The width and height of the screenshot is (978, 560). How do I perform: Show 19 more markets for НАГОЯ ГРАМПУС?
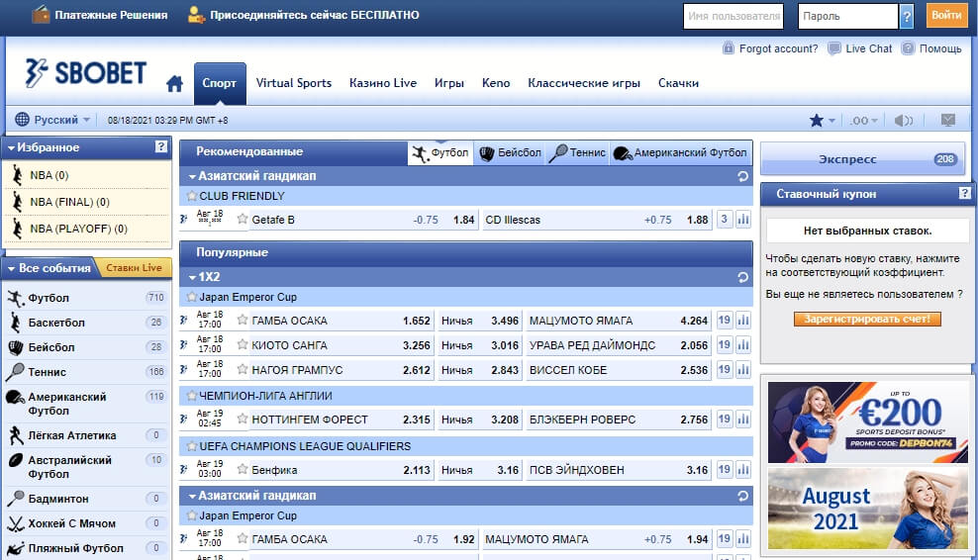(x=725, y=370)
